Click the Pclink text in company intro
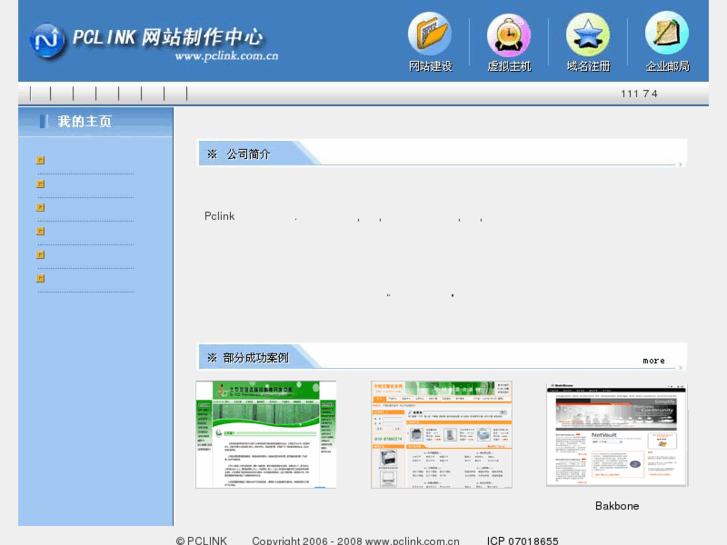 (x=219, y=216)
